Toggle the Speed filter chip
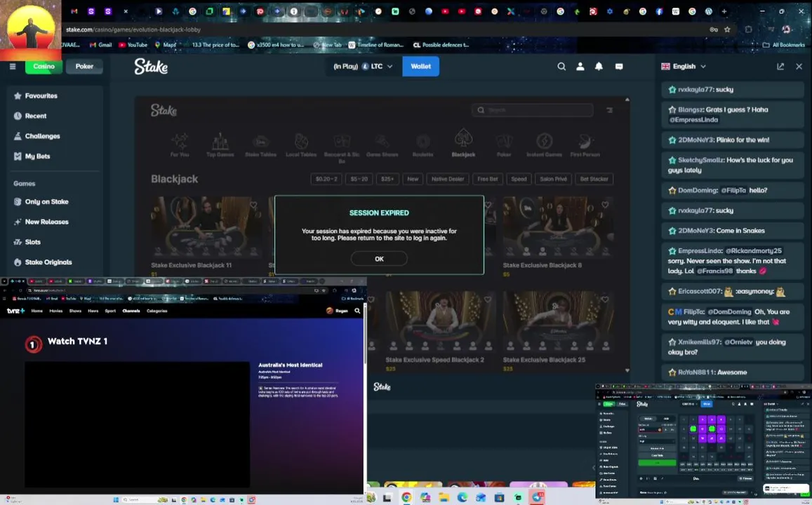 tap(519, 179)
